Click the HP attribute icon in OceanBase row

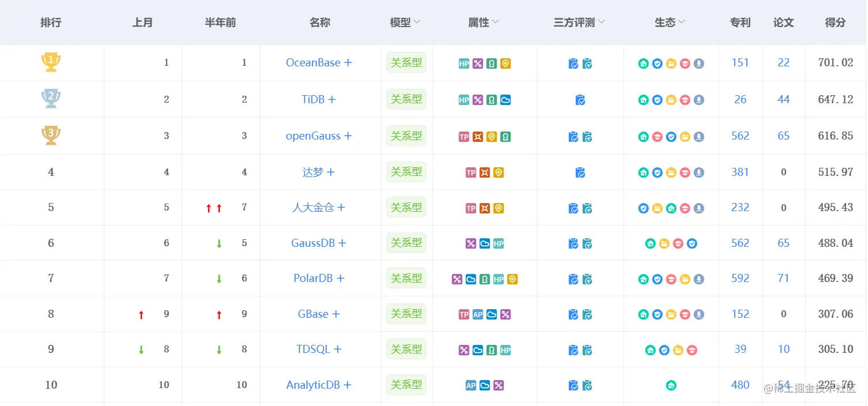coord(464,64)
